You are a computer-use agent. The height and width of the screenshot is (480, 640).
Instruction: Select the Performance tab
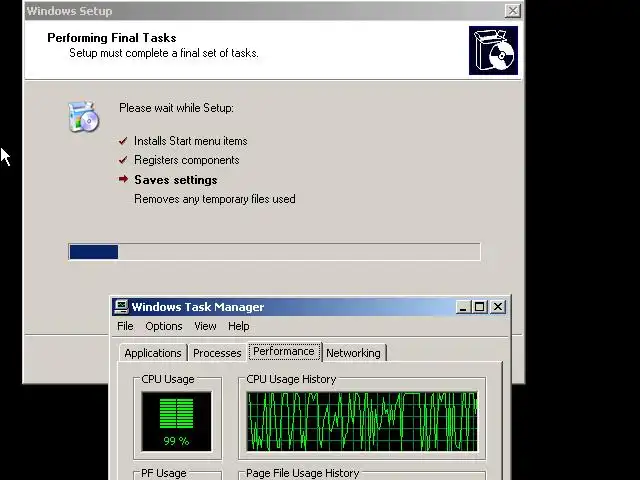point(284,351)
